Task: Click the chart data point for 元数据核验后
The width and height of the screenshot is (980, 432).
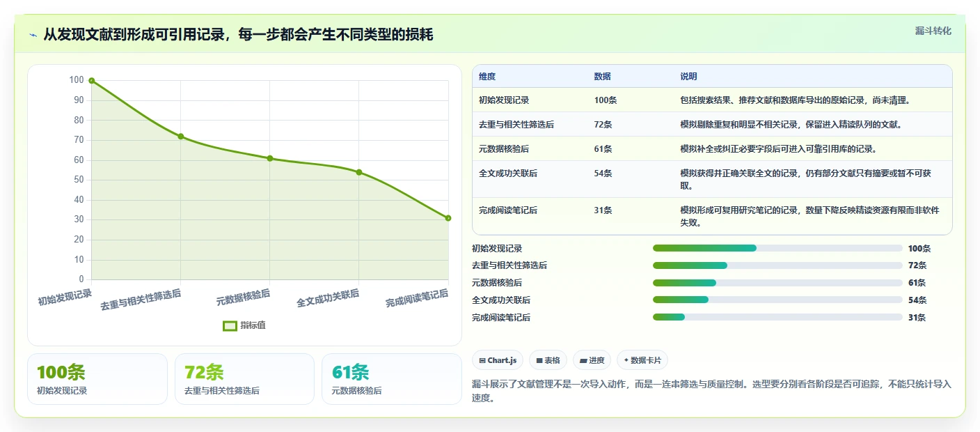Action: tap(270, 158)
